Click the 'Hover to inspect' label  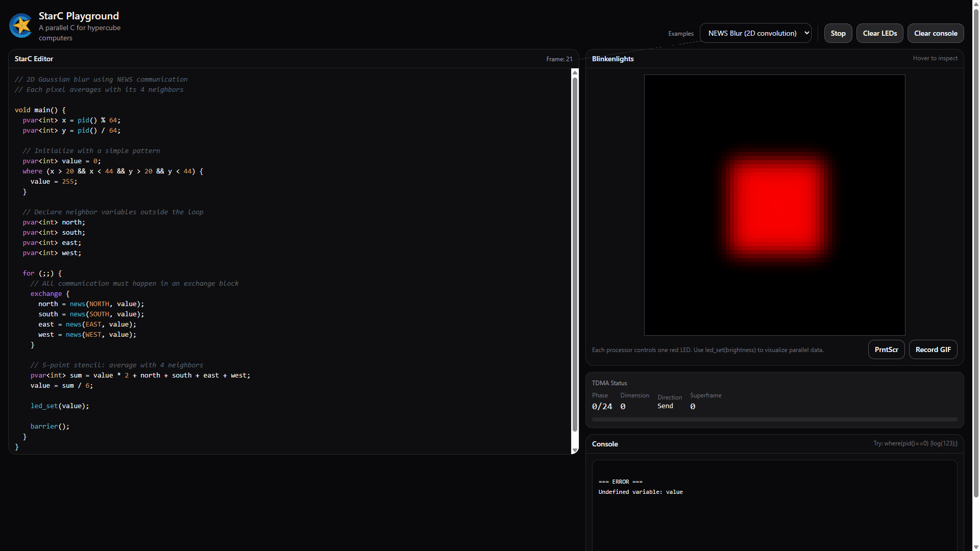point(936,58)
